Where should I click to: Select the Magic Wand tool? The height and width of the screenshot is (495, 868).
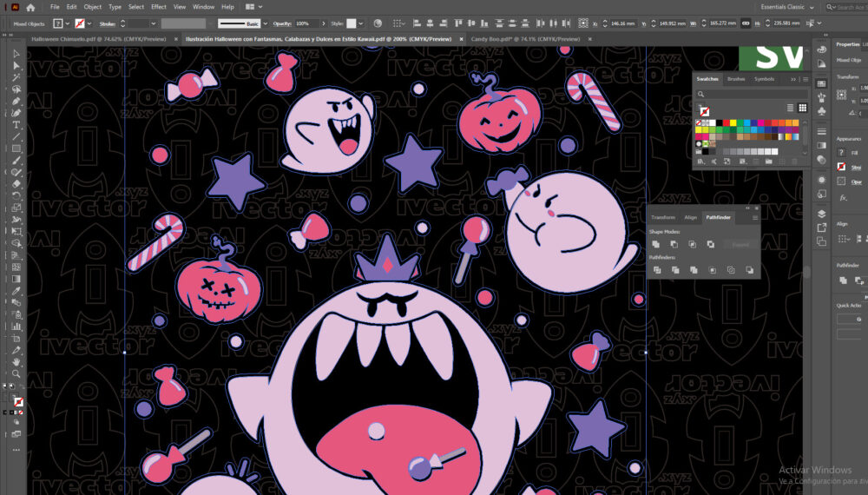16,77
